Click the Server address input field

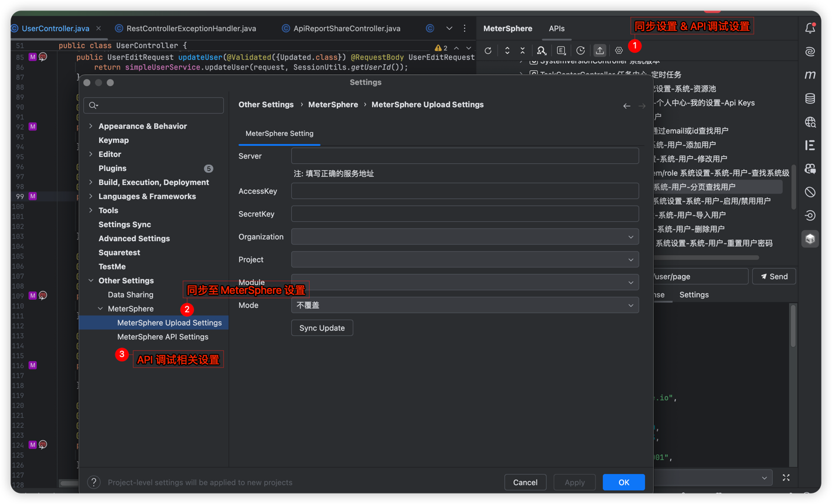point(465,156)
